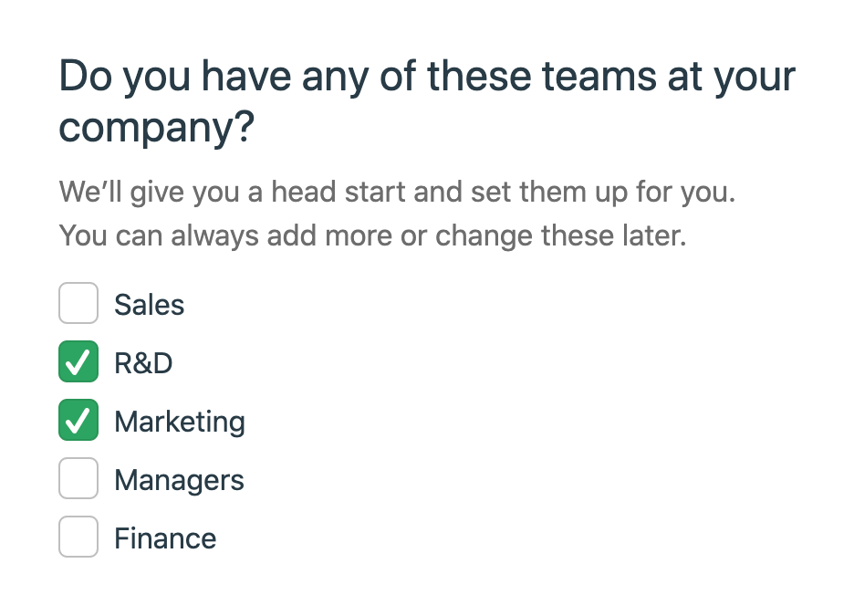Click the "You can always add more" line
This screenshot has width=854, height=616.
coord(372,236)
